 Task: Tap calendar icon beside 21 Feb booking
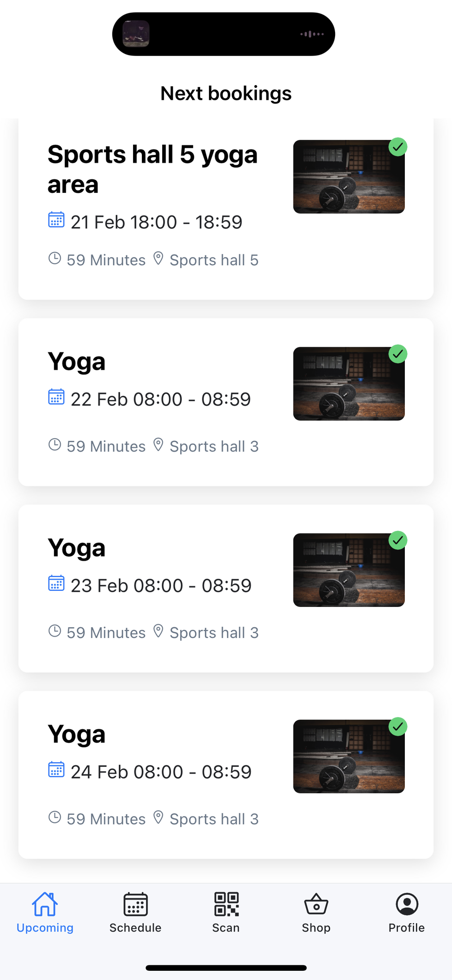tap(56, 220)
